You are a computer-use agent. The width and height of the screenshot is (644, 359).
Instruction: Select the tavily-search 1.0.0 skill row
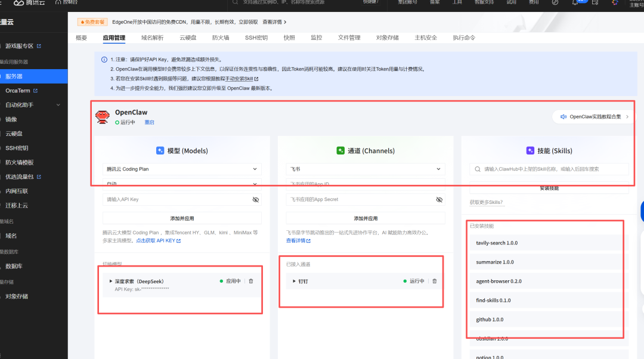549,243
